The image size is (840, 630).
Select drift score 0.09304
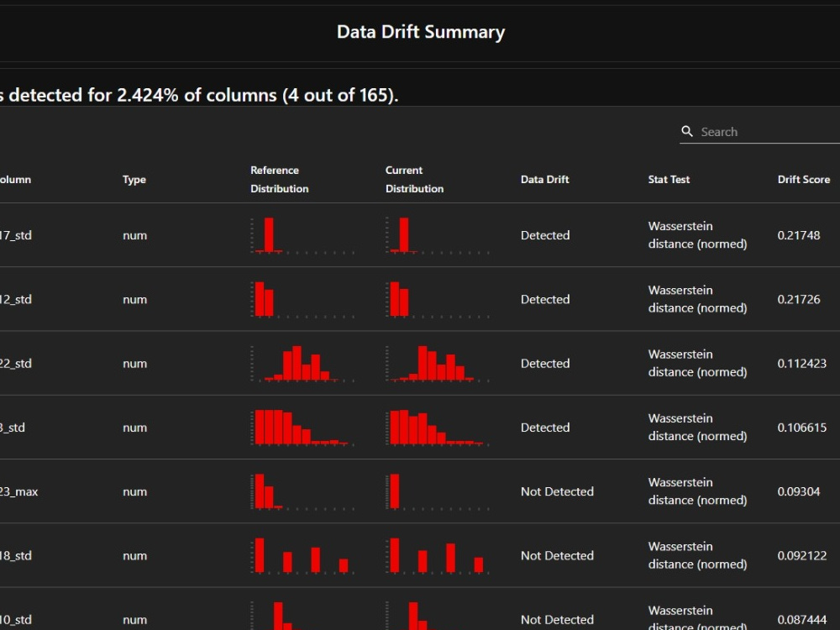click(798, 491)
